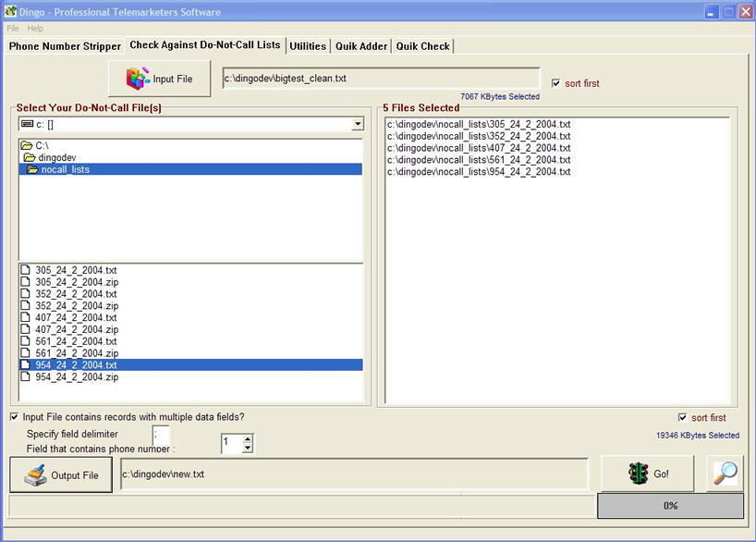Uncheck 'Input File contains records with multiple data fields'

(x=15, y=416)
